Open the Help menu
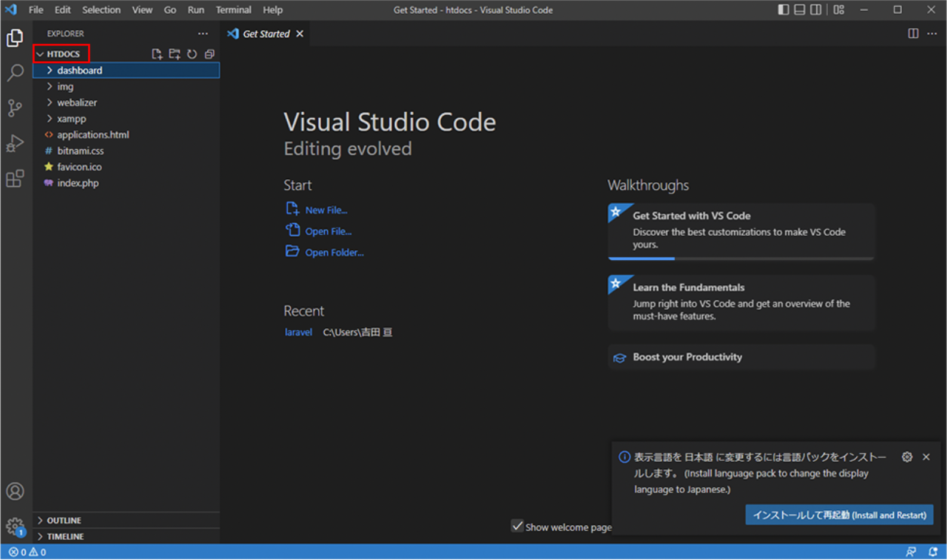Viewport: 947px width, 560px height. (x=272, y=10)
